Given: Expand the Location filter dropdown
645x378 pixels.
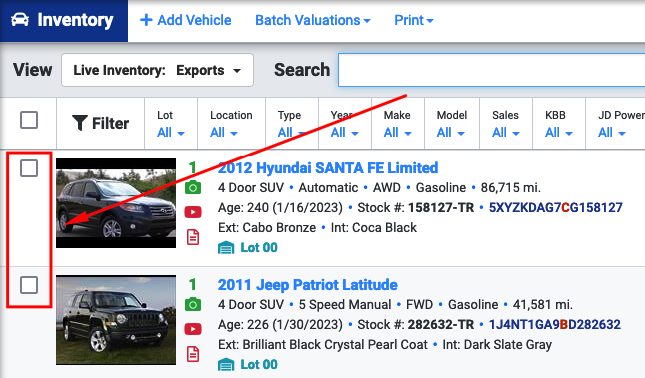Looking at the screenshot, I should pos(224,133).
